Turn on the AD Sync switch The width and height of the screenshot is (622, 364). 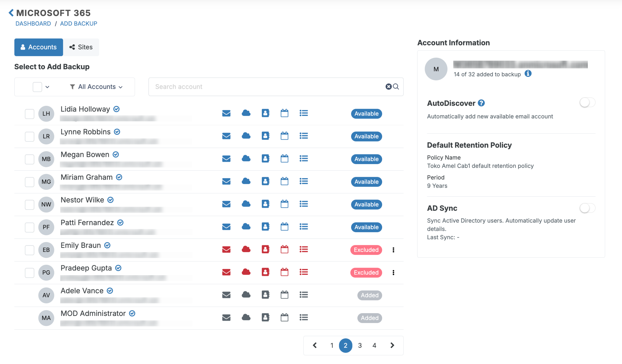click(x=587, y=208)
